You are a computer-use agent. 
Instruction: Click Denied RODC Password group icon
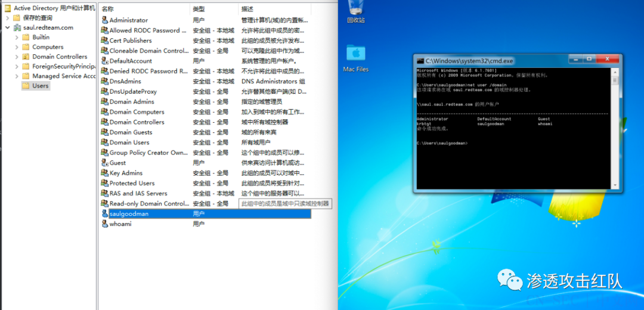coord(105,71)
